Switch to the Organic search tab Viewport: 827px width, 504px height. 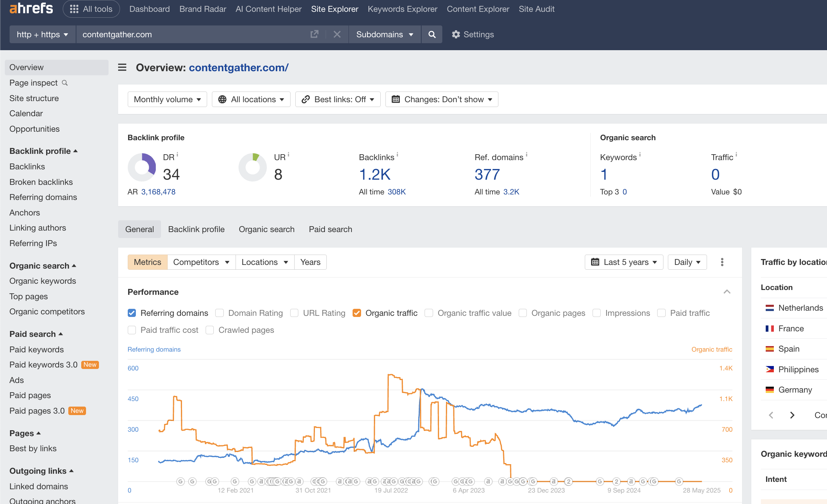[267, 229]
